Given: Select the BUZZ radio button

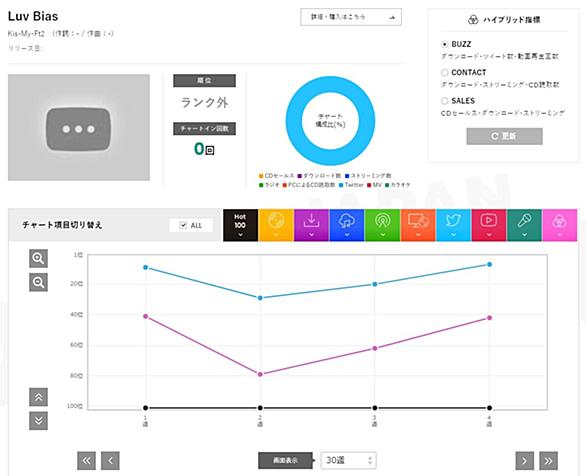Looking at the screenshot, I should pos(444,44).
